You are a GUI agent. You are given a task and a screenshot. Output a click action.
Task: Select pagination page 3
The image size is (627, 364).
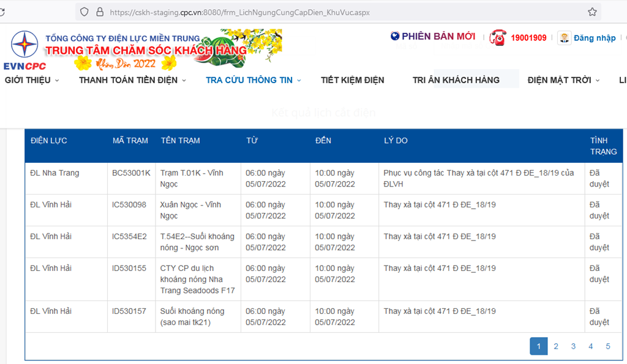coord(573,346)
